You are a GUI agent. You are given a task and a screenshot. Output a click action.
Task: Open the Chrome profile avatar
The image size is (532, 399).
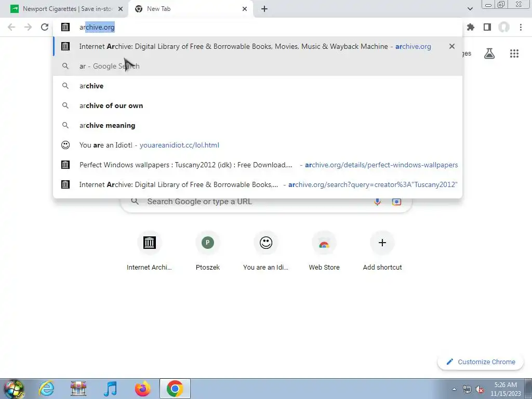(x=504, y=27)
